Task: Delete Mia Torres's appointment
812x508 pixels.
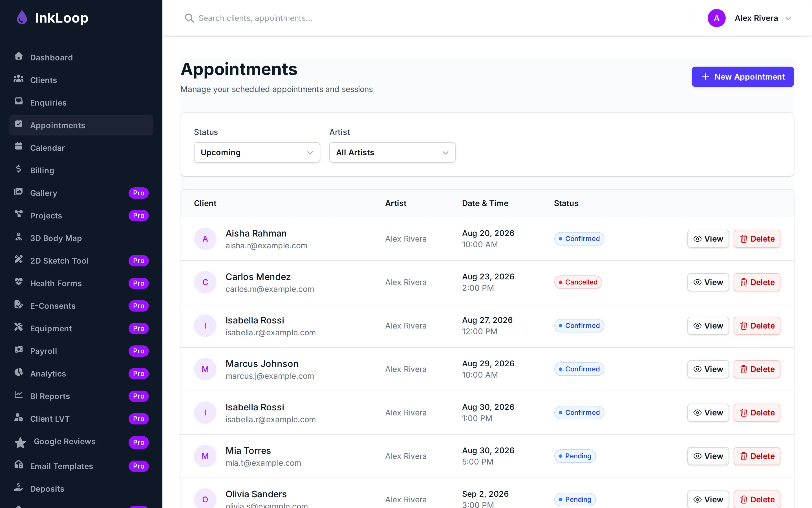Action: [x=757, y=456]
